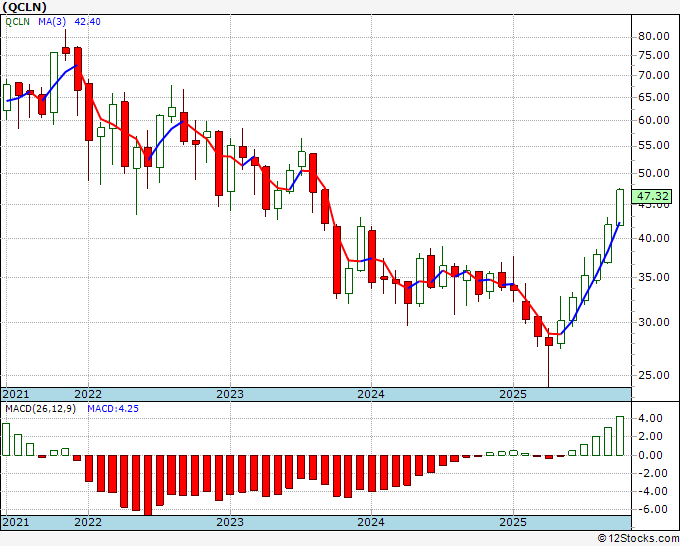Open the 12Stocks.com copyright link
The width and height of the screenshot is (680, 546).
click(638, 539)
